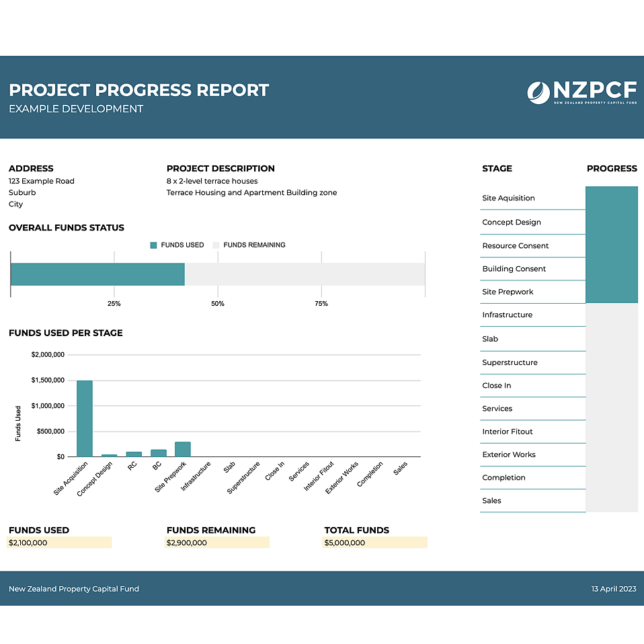Click the BC bar in chart
This screenshot has height=644, width=644.
point(158,453)
